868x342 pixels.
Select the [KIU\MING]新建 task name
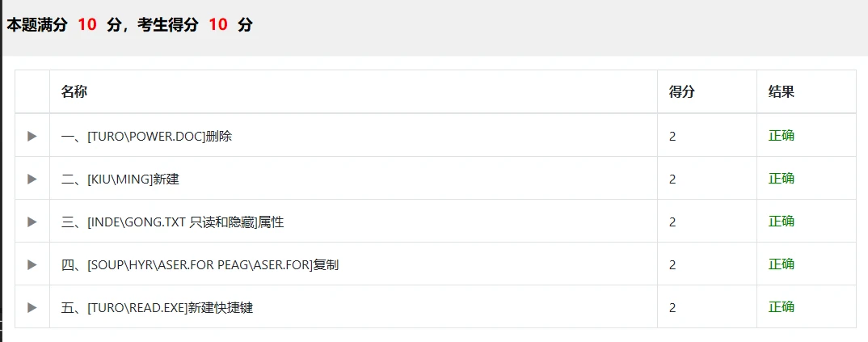point(120,179)
